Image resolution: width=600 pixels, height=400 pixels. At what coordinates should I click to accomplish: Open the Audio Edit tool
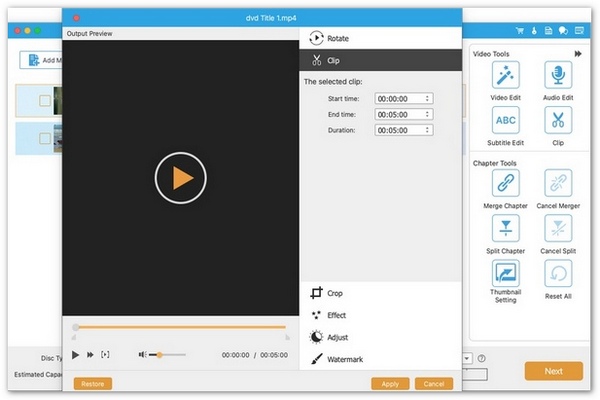558,75
